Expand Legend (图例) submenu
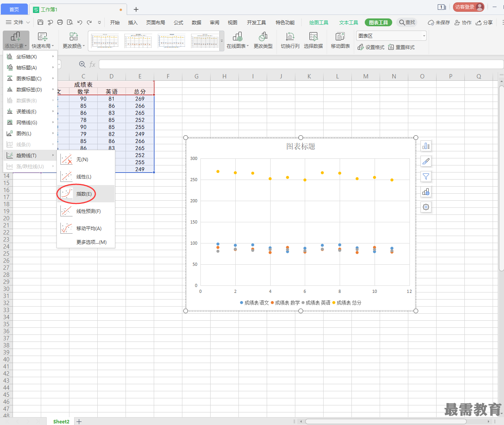The height and width of the screenshot is (425, 504). coord(30,133)
